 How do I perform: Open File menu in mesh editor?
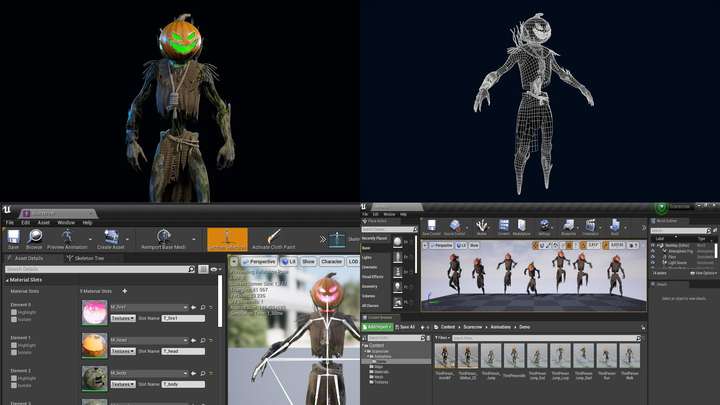(10, 223)
